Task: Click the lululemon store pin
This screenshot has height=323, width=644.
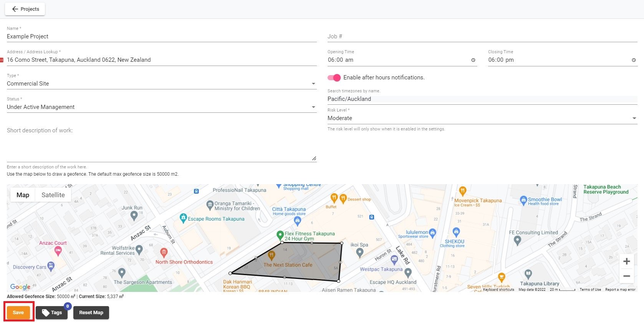Action: coord(433,232)
